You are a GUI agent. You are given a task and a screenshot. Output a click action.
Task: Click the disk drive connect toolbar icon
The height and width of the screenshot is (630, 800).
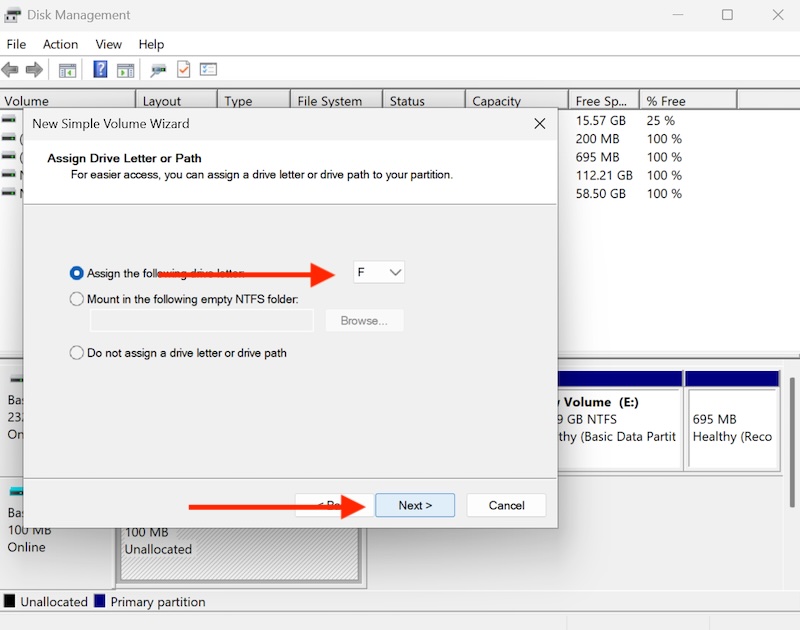[x=158, y=70]
